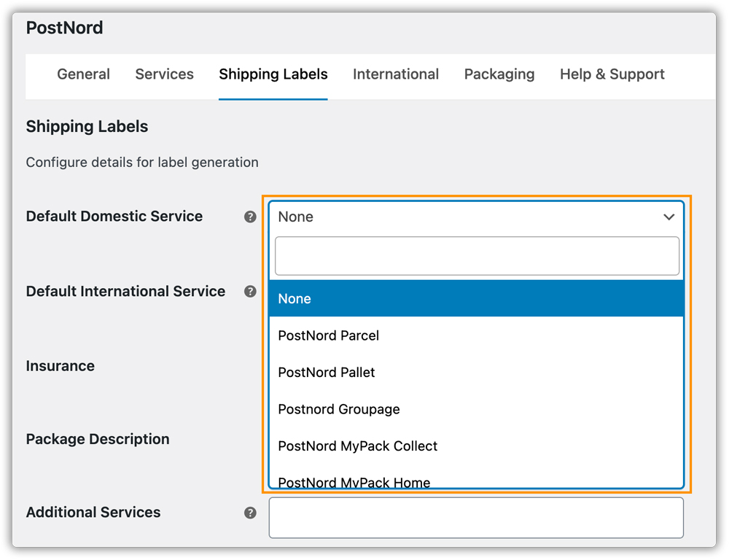Click the PostNord page title
Screen dimensions: 729x560
65,28
